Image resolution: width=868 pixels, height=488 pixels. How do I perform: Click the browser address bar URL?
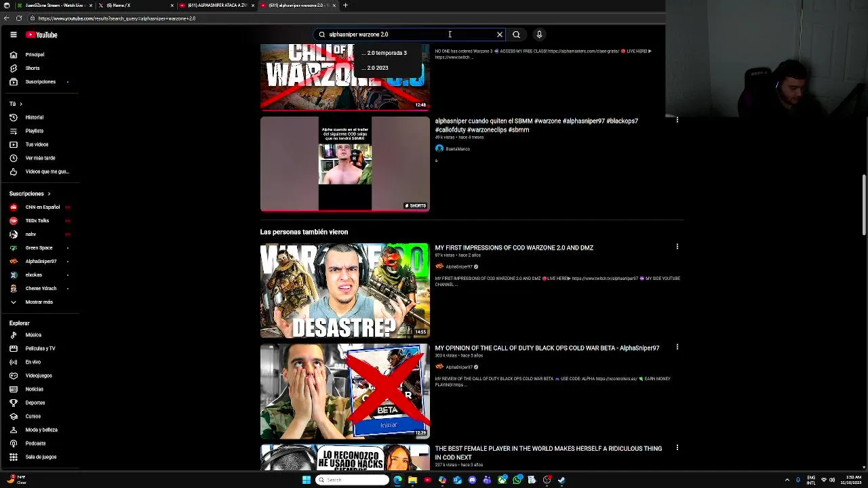click(117, 18)
